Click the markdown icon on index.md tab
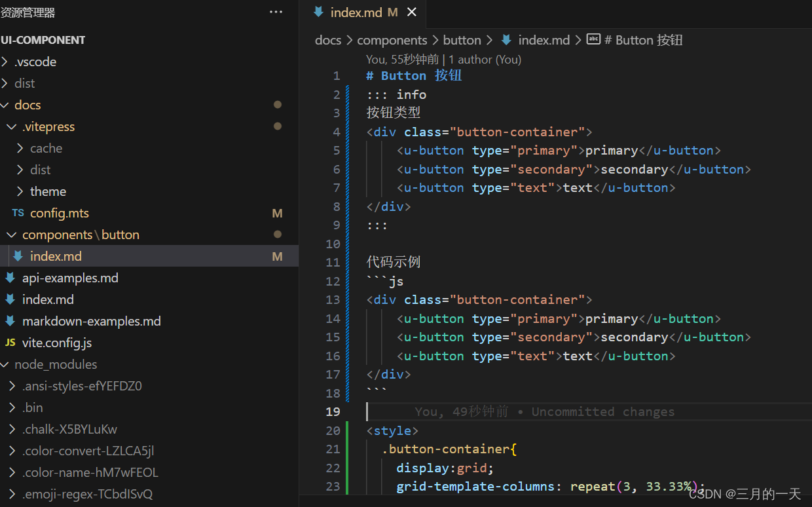 click(x=319, y=12)
